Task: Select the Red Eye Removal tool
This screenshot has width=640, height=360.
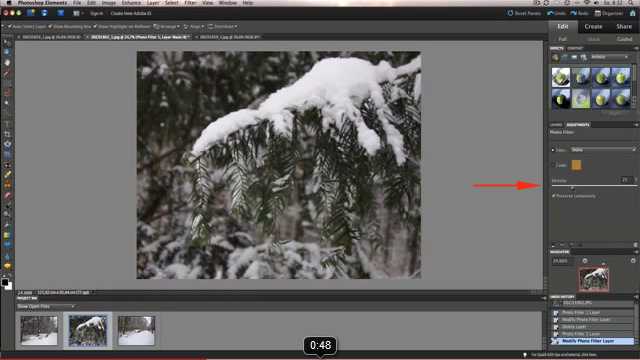Action: (x=7, y=164)
